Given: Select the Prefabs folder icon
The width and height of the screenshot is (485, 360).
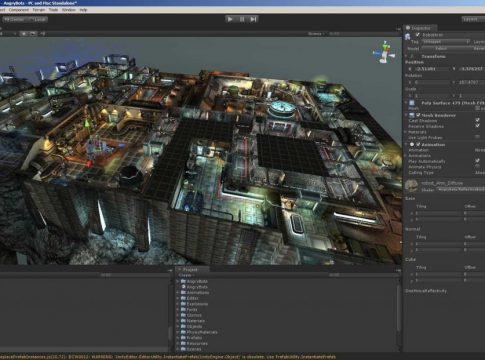Looking at the screenshot, I should pyautogui.click(x=183, y=338).
